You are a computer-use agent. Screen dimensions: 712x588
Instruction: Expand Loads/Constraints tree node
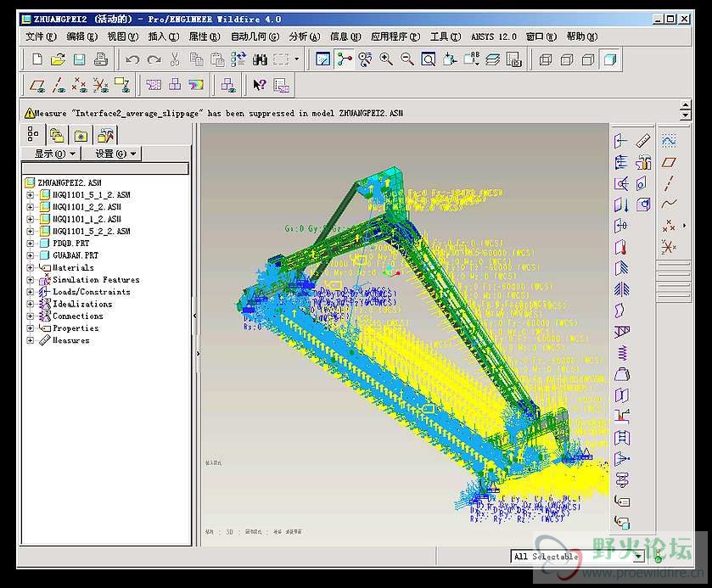pyautogui.click(x=30, y=292)
